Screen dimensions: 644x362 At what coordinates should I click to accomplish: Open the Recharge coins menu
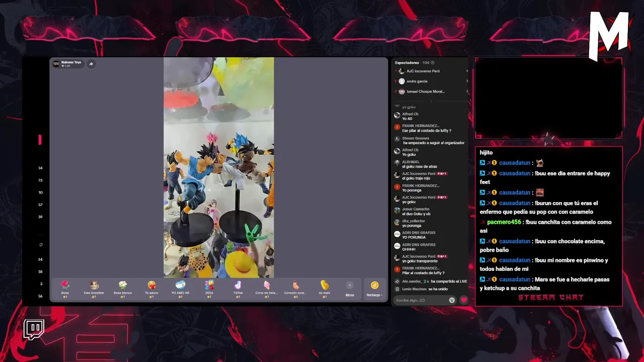click(374, 289)
